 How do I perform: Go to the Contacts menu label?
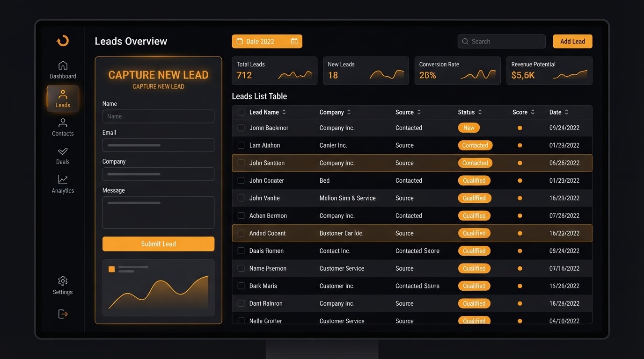63,134
